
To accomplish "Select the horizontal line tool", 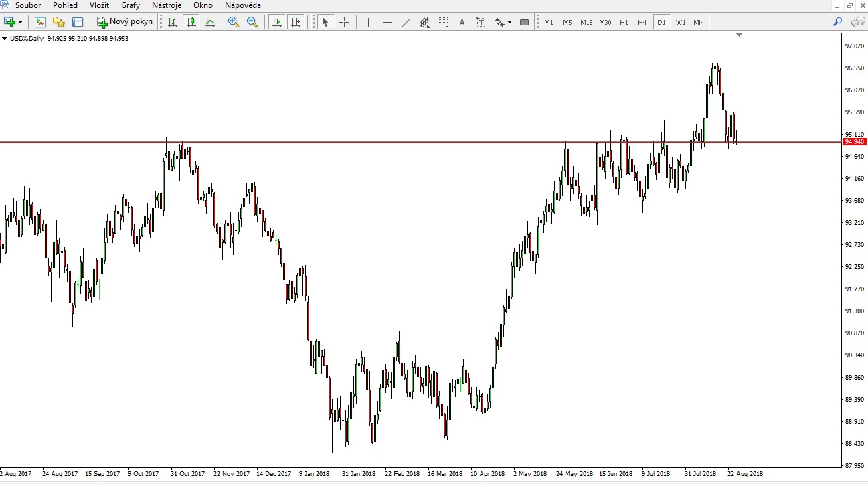I will [387, 22].
